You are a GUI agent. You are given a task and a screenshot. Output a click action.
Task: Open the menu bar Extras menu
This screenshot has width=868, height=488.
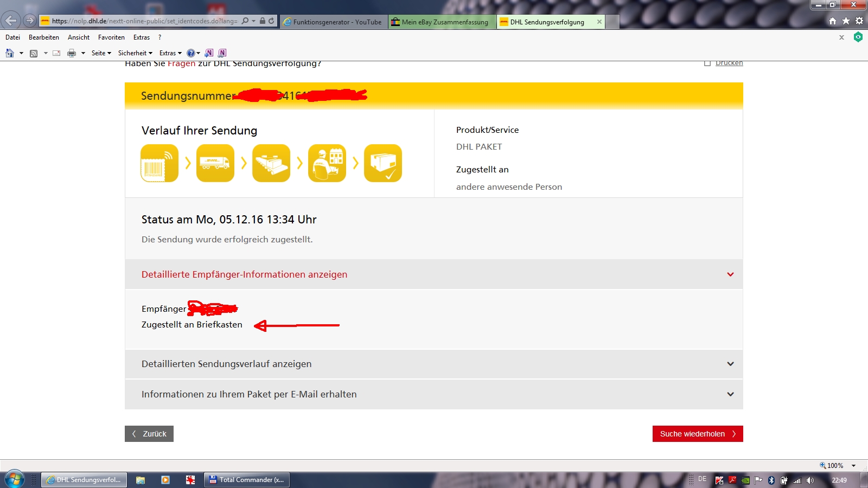point(142,37)
